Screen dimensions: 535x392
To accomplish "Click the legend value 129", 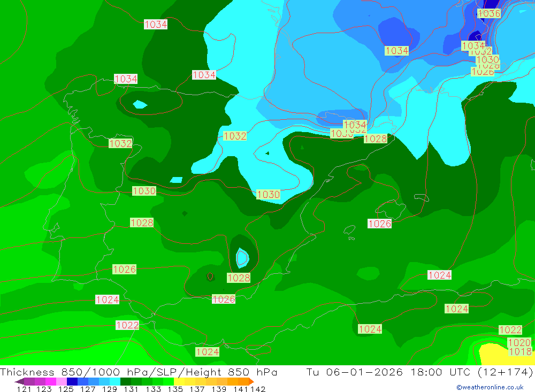I will click(110, 389).
